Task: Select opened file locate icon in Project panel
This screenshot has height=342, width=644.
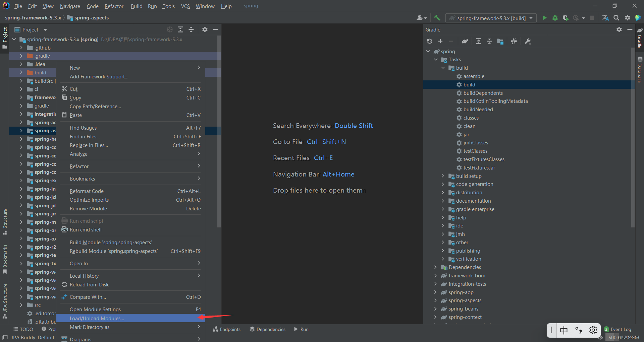Action: 170,29
